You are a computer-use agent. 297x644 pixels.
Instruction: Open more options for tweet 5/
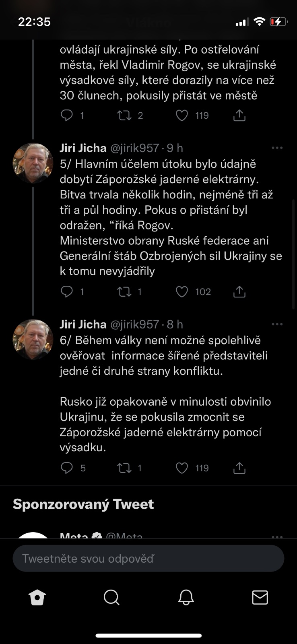[x=277, y=148]
